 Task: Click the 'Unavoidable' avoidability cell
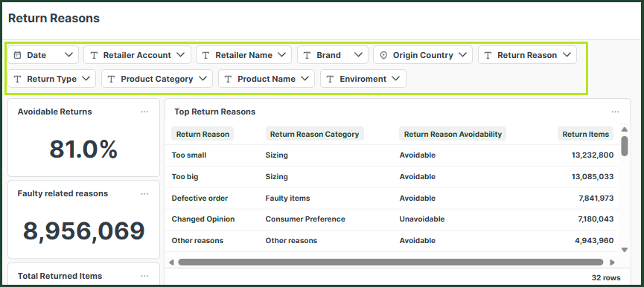(x=422, y=219)
